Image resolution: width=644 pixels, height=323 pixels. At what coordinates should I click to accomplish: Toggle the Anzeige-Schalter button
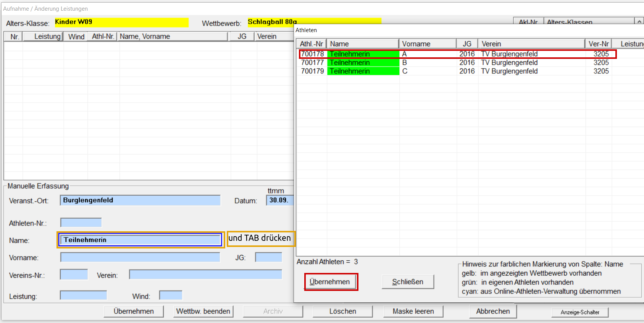(x=579, y=312)
